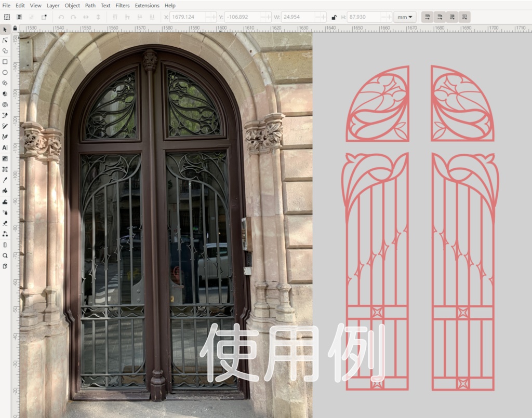Decrease Y position with minus button

[x=263, y=17]
